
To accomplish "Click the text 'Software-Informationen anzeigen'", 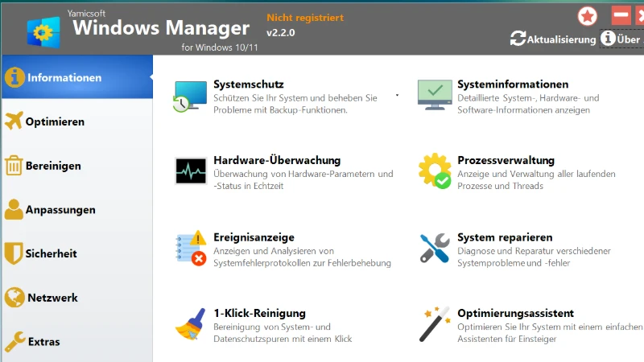I will point(524,110).
